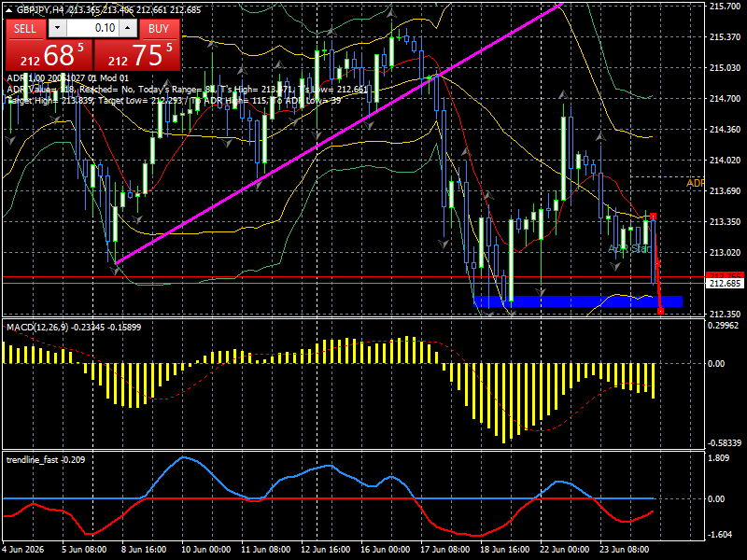This screenshot has width=747, height=560.
Task: Click the 214.020 price scale label
Action: (x=725, y=161)
